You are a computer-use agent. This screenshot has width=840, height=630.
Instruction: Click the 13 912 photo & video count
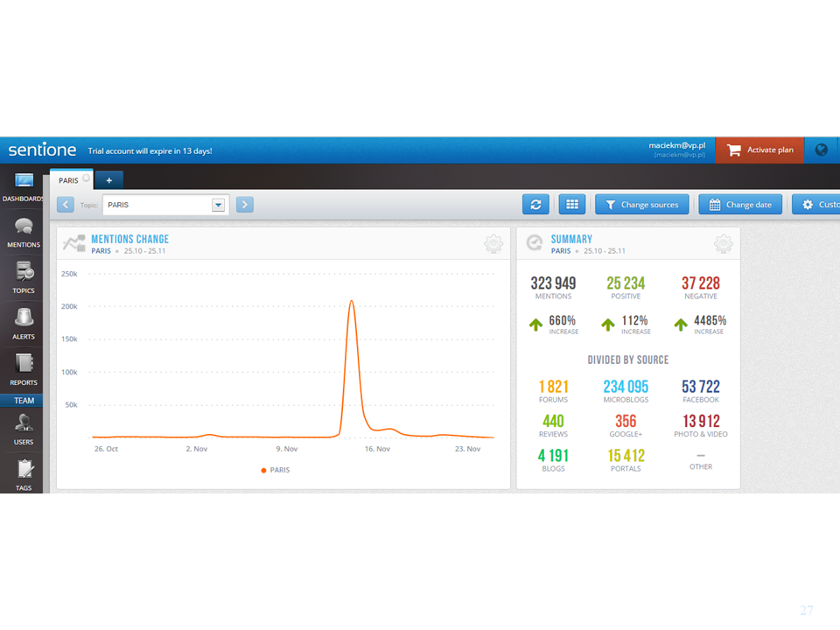(x=700, y=421)
